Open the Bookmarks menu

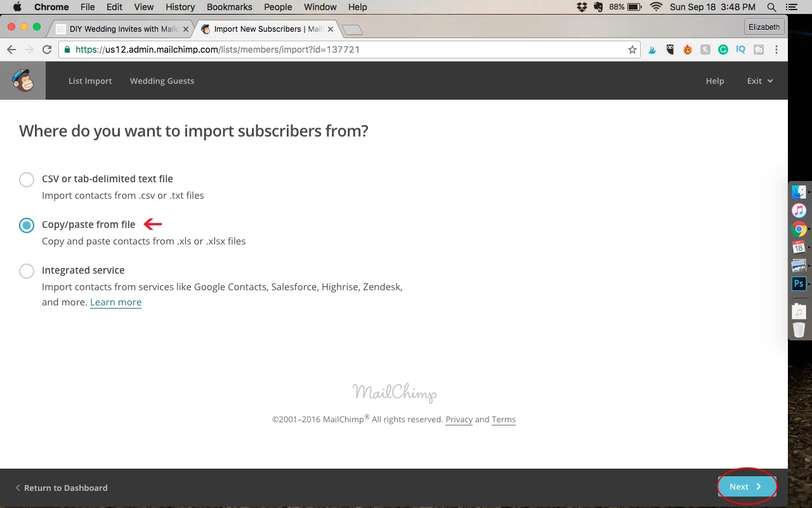pos(229,7)
